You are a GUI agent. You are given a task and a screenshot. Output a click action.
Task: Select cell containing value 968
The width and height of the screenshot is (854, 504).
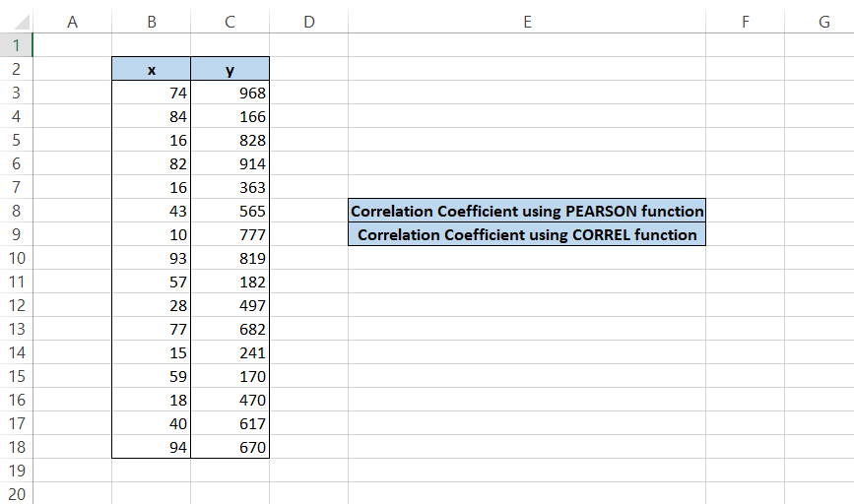point(230,93)
